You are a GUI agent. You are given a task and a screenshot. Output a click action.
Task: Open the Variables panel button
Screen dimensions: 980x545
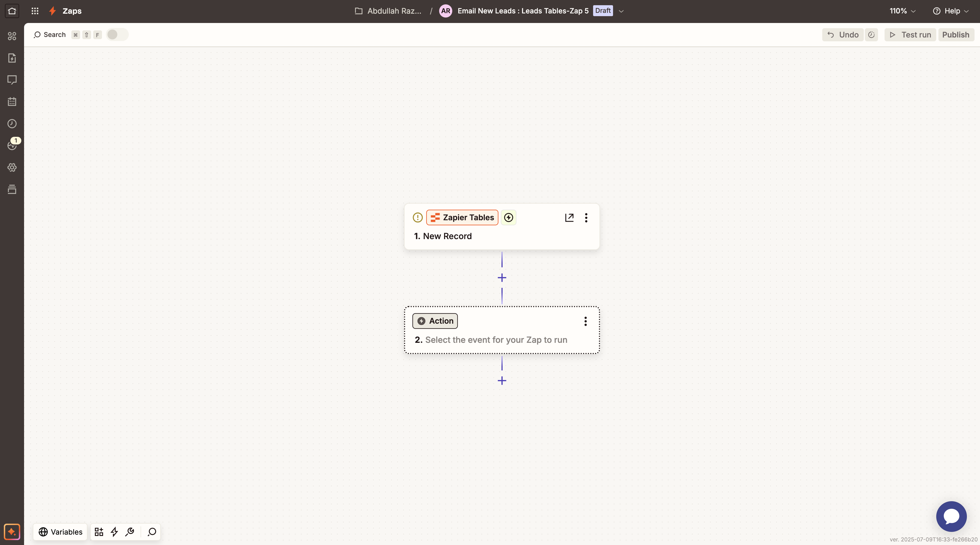(60, 532)
